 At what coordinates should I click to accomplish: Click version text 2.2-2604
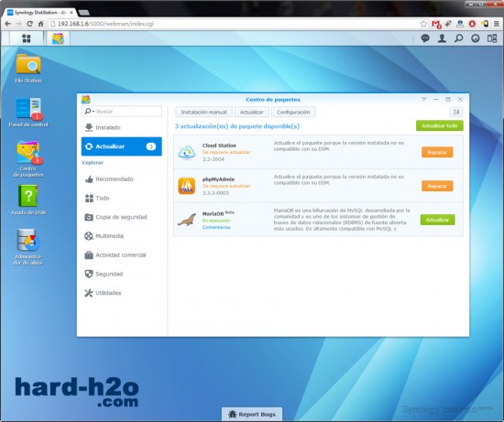point(214,159)
